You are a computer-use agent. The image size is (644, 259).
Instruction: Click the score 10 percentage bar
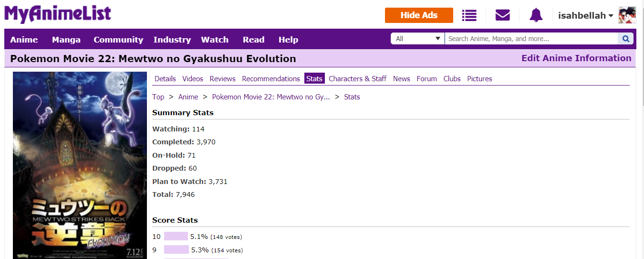(176, 236)
